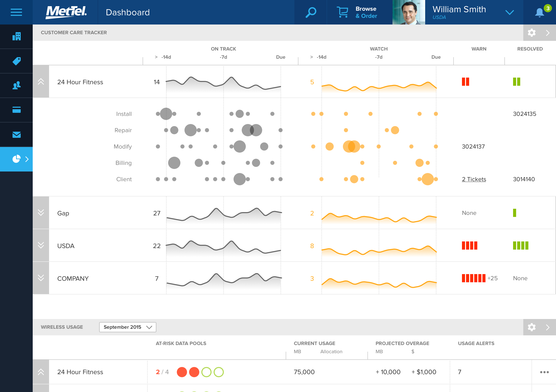The height and width of the screenshot is (392, 556).
Task: Click the search magnifier icon
Action: 311,12
